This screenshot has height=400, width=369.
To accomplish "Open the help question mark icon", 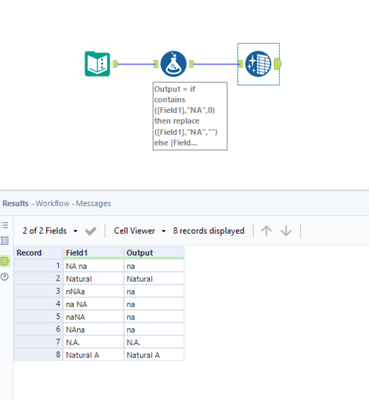I will pyautogui.click(x=5, y=277).
